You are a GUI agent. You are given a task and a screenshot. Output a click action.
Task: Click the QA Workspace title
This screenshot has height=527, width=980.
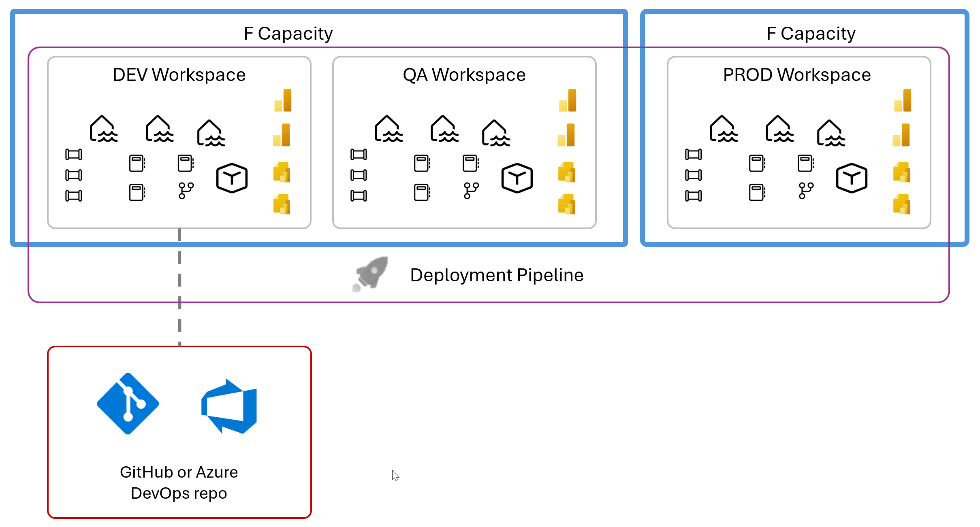464,75
